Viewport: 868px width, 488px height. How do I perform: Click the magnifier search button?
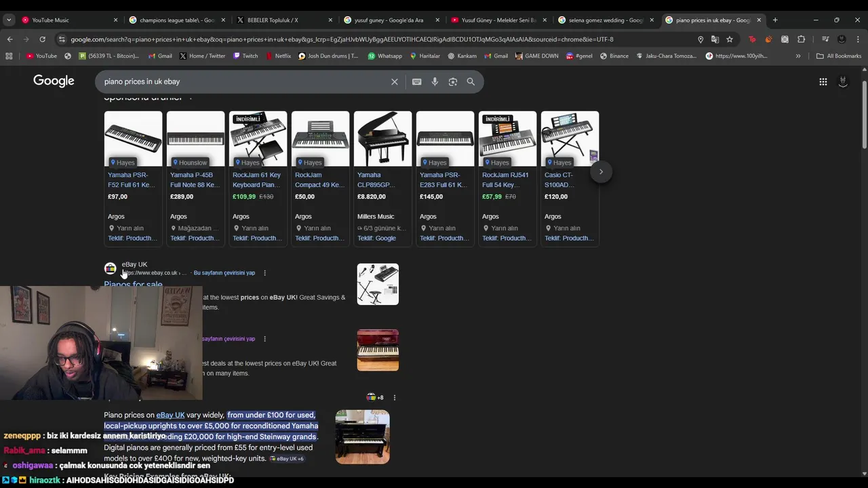[471, 81]
